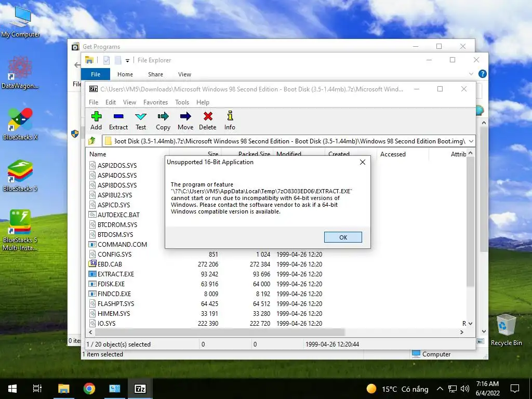Open the View menu in 7-Zip
This screenshot has height=399, width=532.
(129, 102)
